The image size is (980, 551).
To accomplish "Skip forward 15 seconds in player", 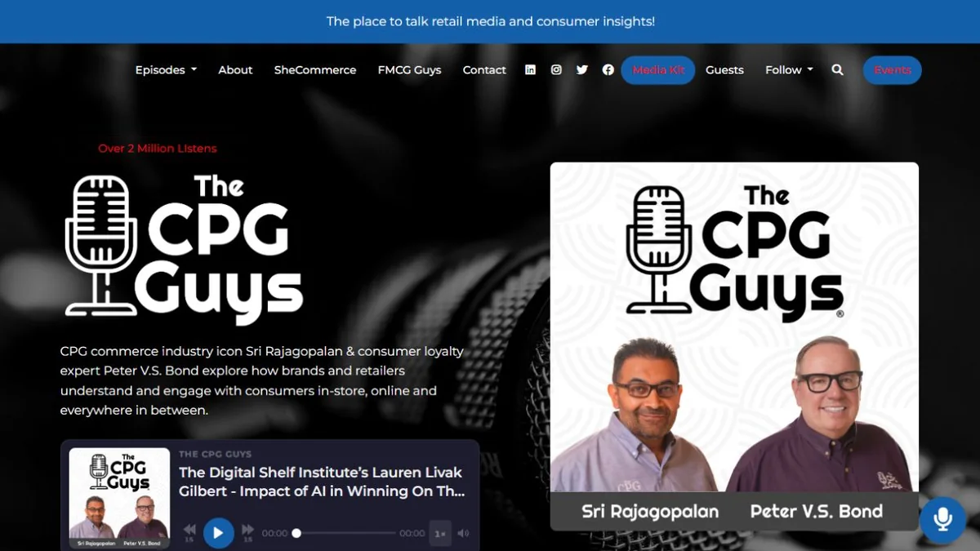I will click(247, 531).
